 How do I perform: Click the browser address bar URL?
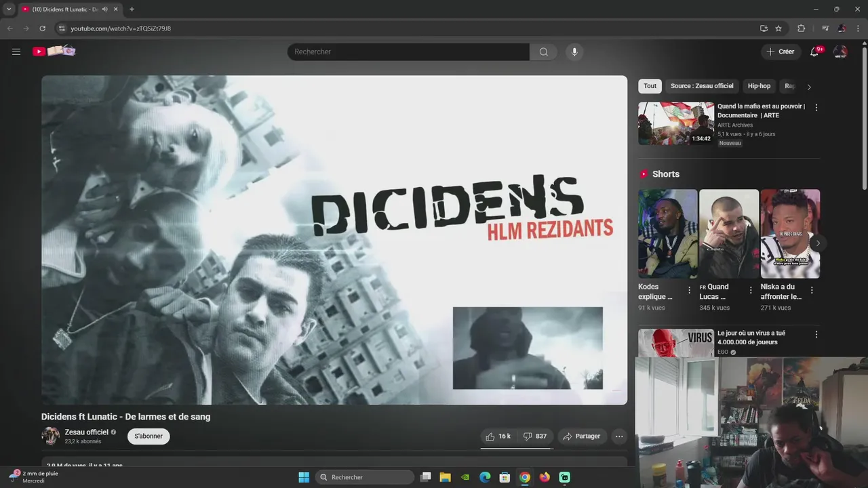click(121, 28)
